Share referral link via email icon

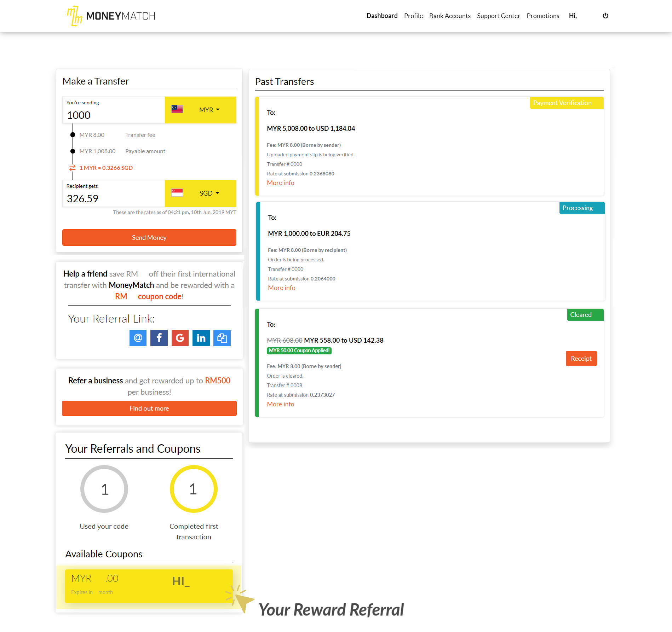(x=138, y=338)
